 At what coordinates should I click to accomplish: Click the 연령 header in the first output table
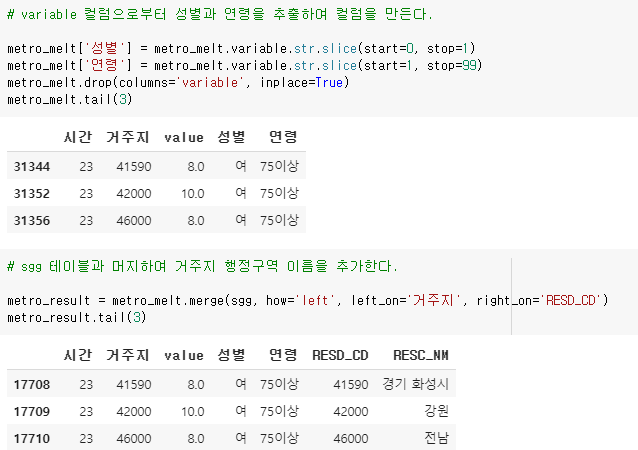(x=283, y=137)
